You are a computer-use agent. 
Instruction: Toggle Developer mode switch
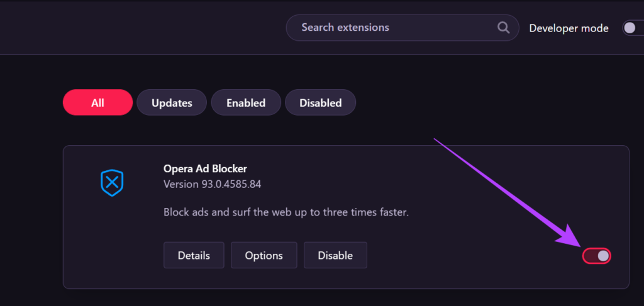click(x=631, y=28)
